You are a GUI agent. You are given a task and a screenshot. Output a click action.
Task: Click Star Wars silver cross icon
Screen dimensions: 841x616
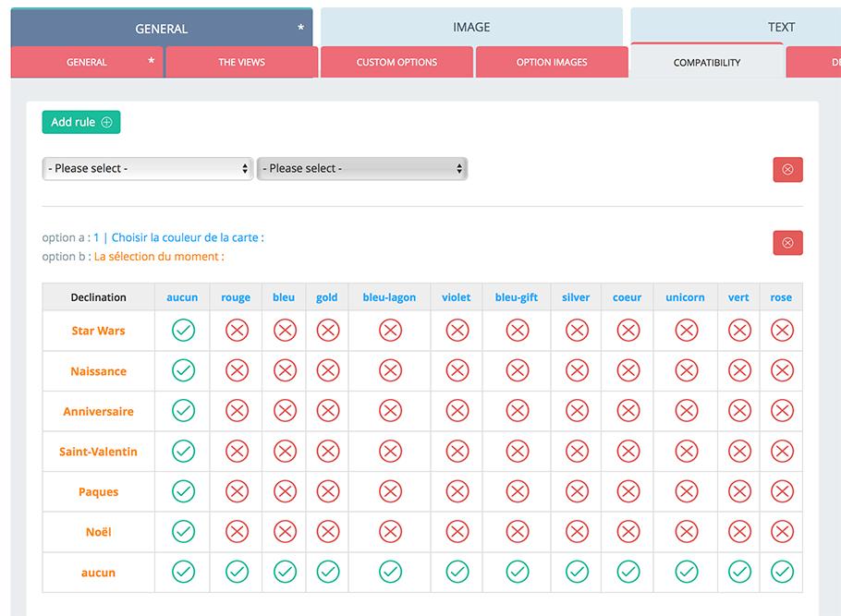(x=577, y=331)
